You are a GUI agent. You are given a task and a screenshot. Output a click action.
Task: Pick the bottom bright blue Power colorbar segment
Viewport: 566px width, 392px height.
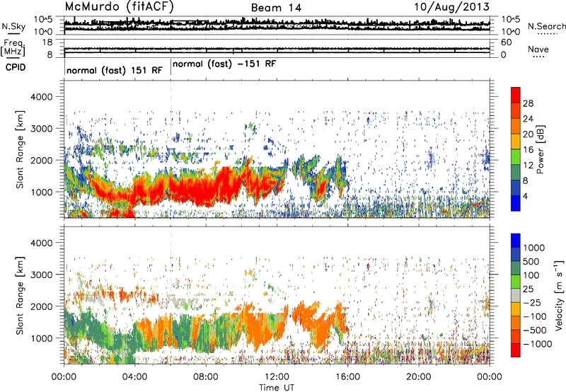tap(516, 204)
